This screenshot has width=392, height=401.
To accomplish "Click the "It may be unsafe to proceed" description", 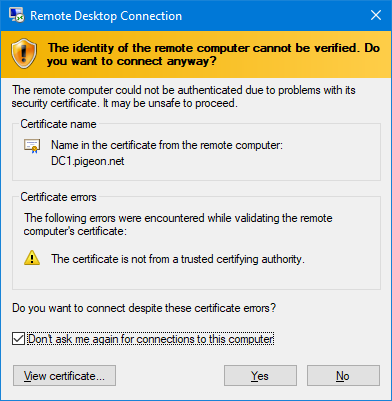I will [170, 103].
